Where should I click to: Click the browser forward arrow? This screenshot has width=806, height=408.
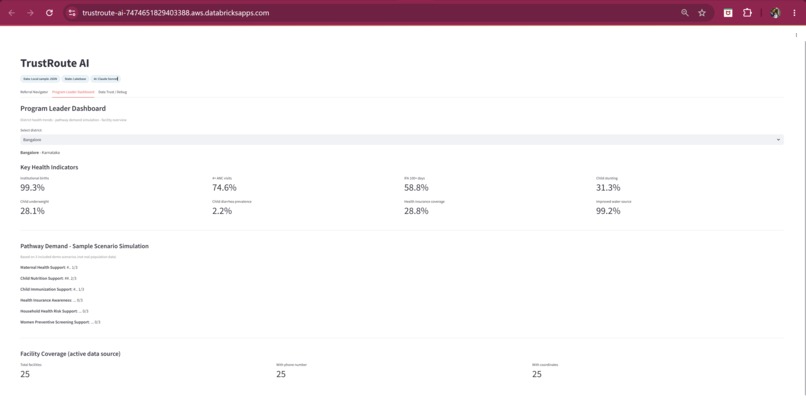[30, 13]
